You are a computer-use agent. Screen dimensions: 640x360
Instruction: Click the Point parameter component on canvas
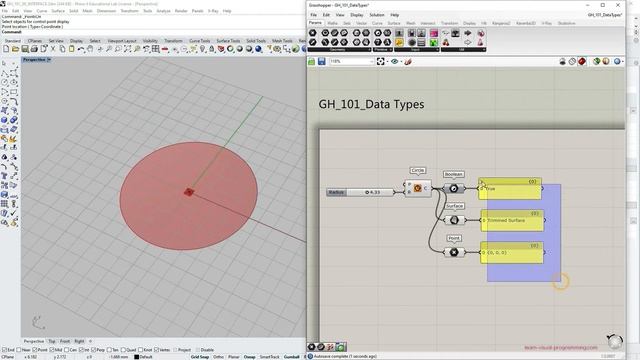454,252
